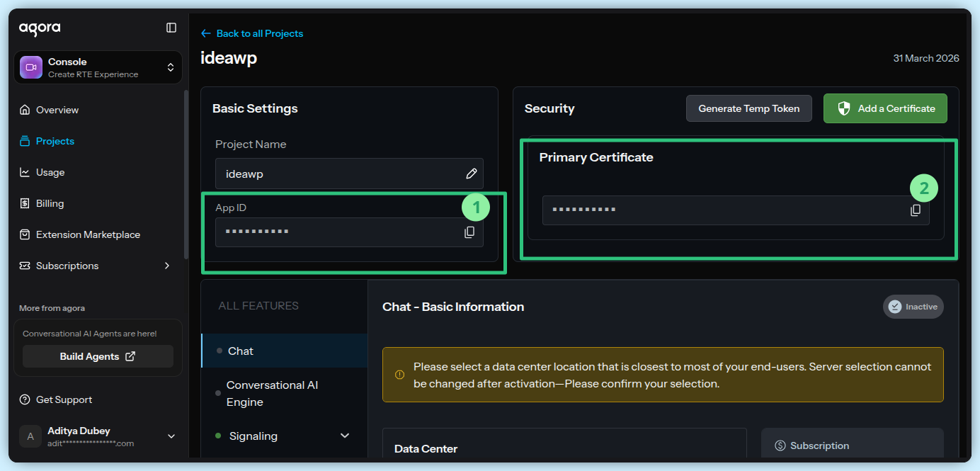Select the Chat feature tab
Image resolution: width=980 pixels, height=471 pixels.
[241, 351]
